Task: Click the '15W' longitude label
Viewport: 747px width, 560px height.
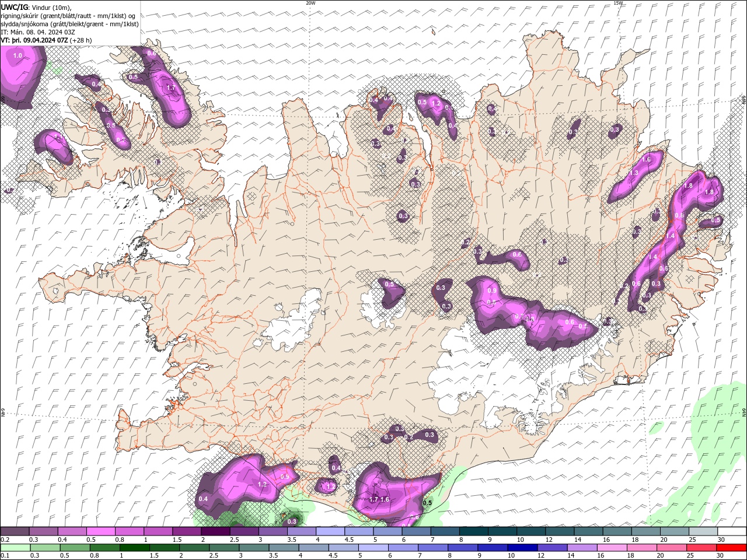Action: pos(618,3)
